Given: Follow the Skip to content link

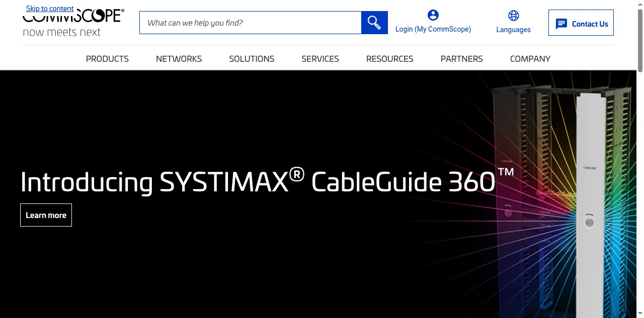Looking at the screenshot, I should coord(50,9).
